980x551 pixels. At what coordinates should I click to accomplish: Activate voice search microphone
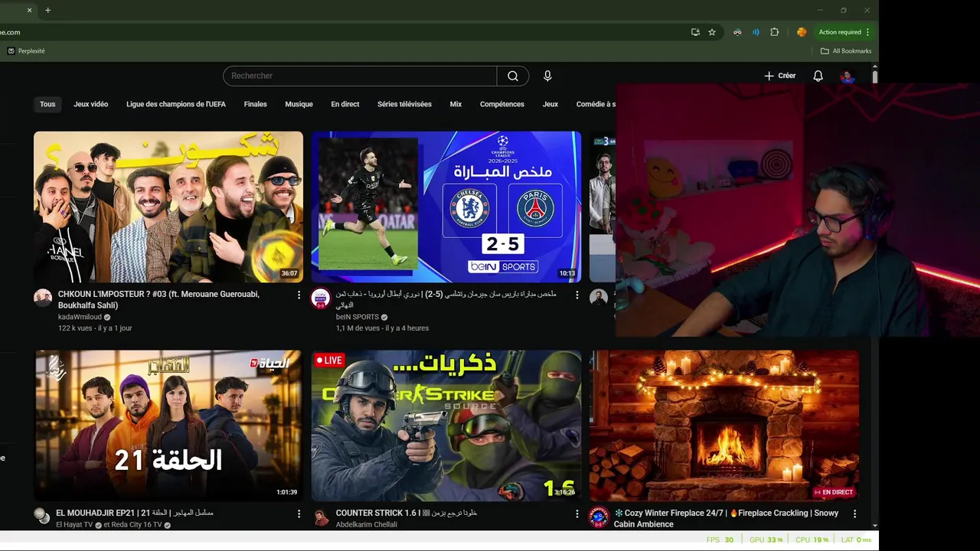point(547,76)
